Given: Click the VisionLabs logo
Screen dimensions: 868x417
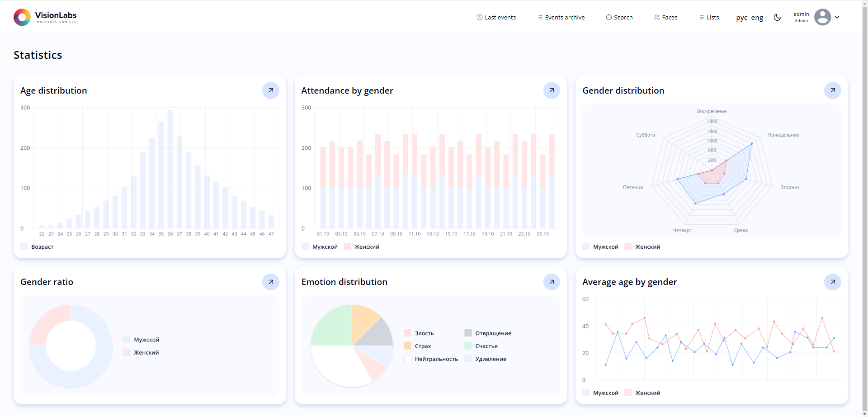Looking at the screenshot, I should [45, 17].
